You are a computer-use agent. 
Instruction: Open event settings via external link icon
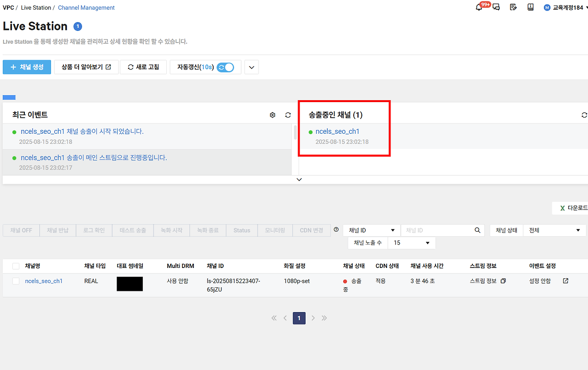(x=565, y=280)
